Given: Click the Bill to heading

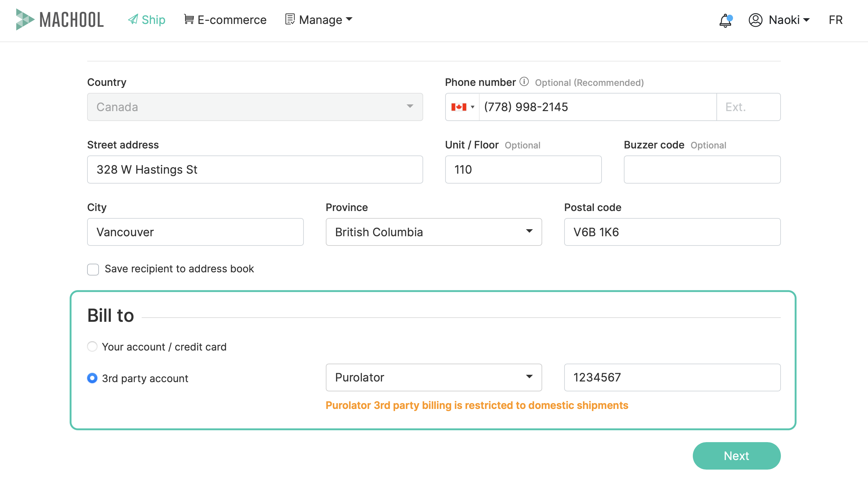Looking at the screenshot, I should [110, 315].
